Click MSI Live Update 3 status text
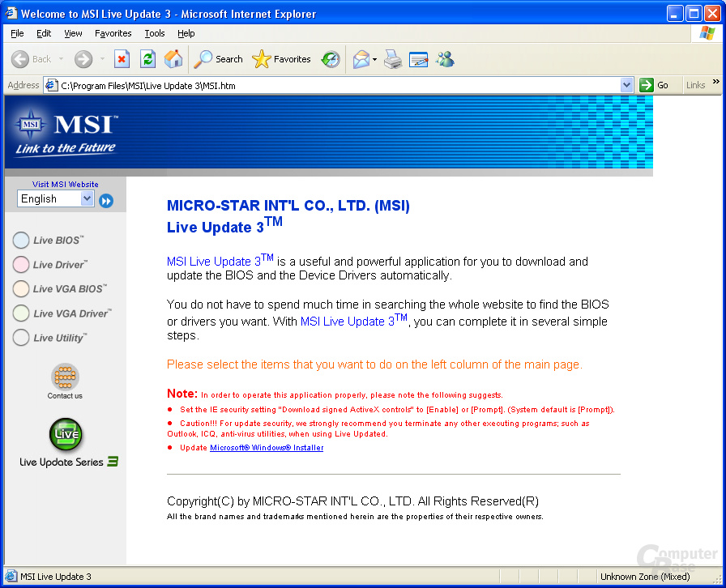This screenshot has height=588, width=726. (56, 577)
